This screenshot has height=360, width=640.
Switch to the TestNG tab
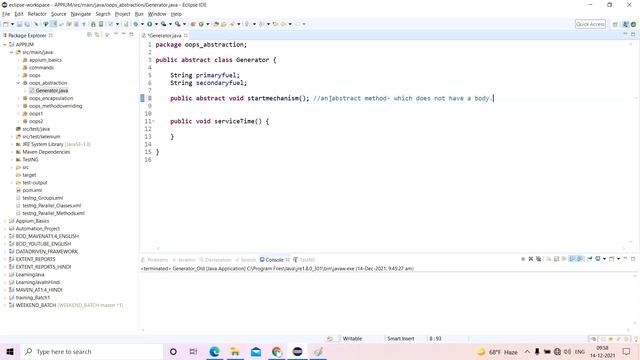coord(304,260)
